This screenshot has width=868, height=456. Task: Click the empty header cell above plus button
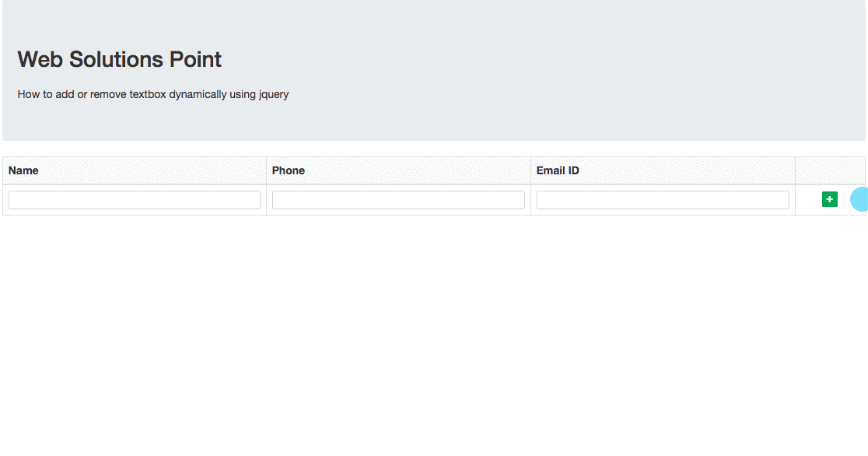830,170
